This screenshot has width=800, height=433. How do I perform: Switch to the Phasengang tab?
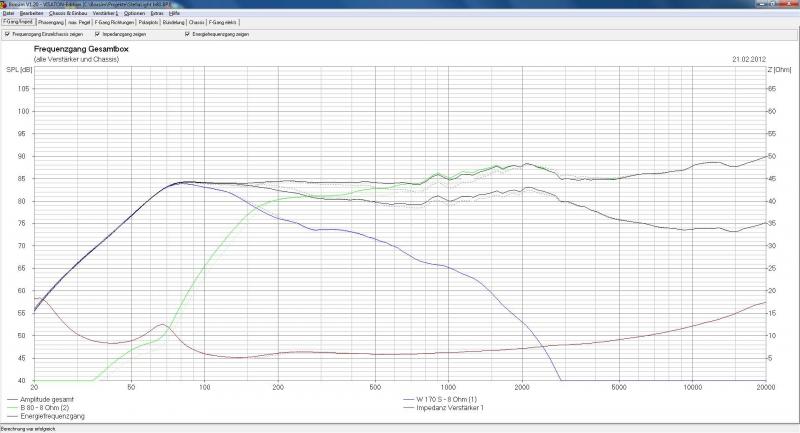click(51, 21)
